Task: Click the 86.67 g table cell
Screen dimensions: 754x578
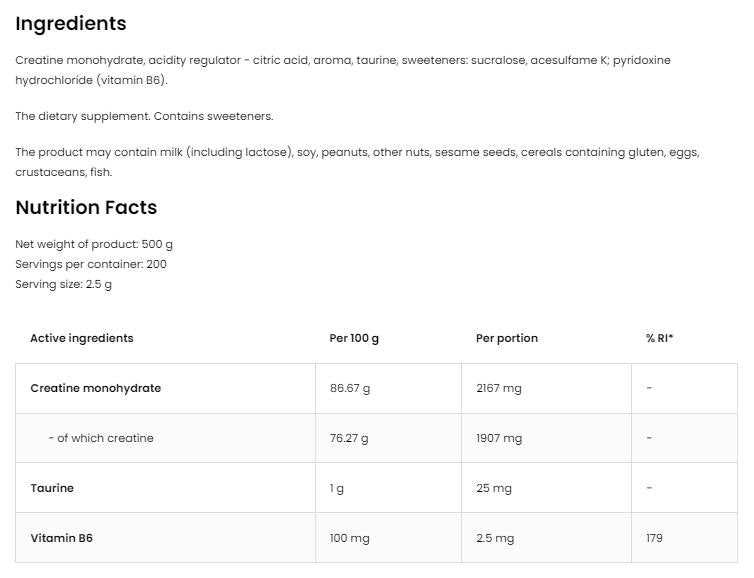Action: [350, 388]
